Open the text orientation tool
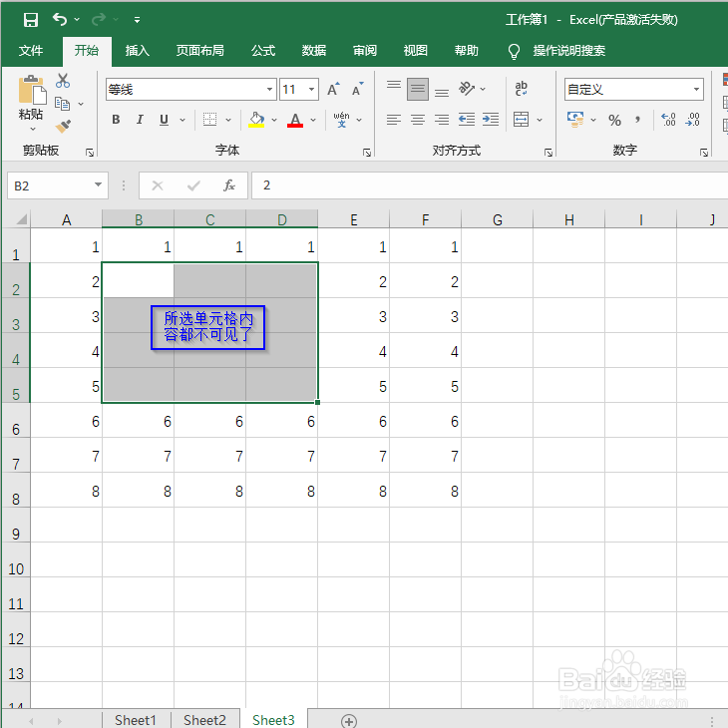728x728 pixels. (x=467, y=88)
